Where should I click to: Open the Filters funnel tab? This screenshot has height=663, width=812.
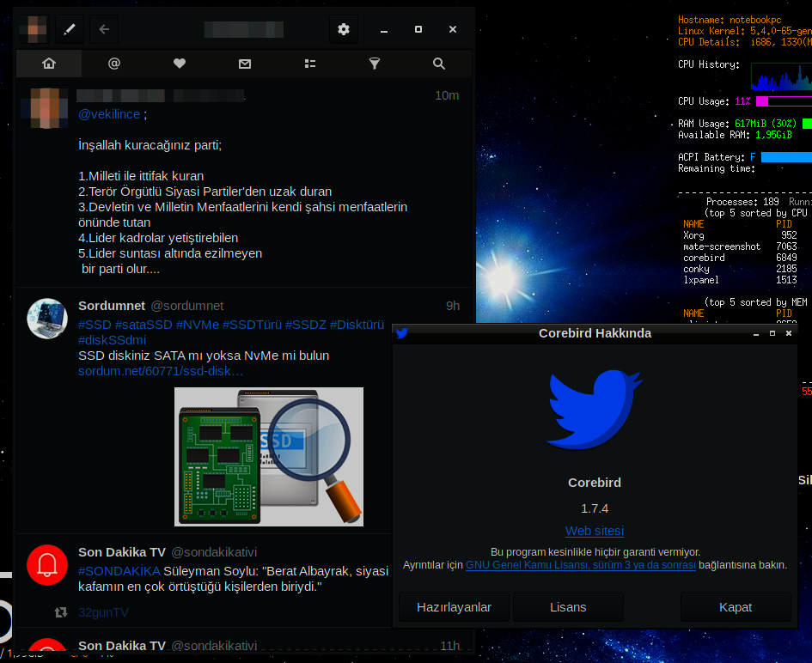pyautogui.click(x=375, y=64)
